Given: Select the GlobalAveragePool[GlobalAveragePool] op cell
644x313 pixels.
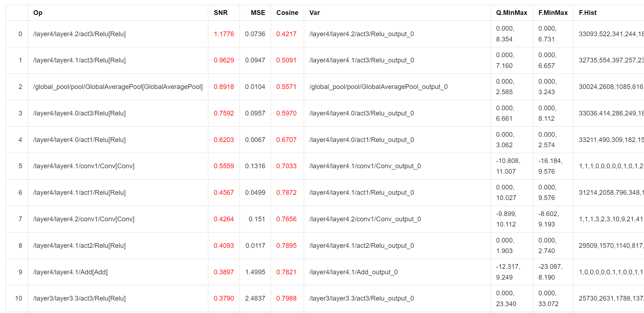Looking at the screenshot, I should [118, 87].
